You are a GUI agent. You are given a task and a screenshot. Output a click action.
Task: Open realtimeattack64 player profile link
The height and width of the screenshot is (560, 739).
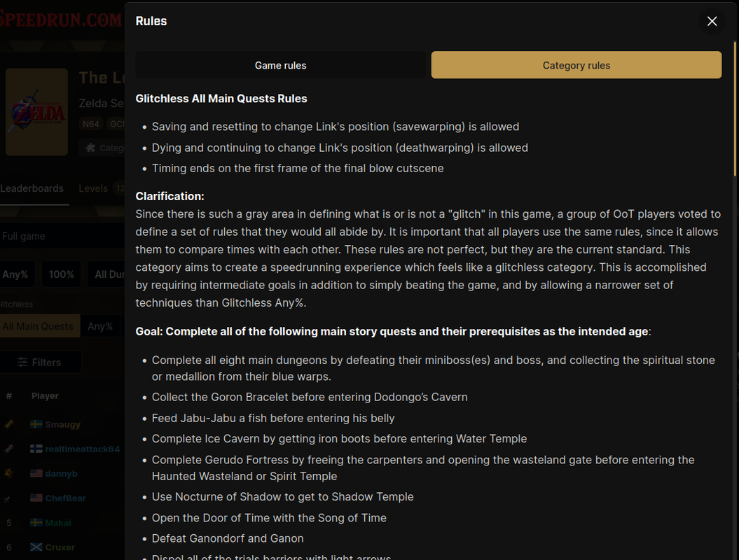click(83, 449)
